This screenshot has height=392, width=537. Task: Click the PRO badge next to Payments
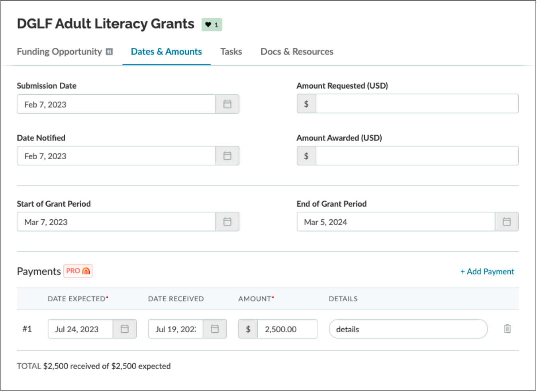pos(78,271)
